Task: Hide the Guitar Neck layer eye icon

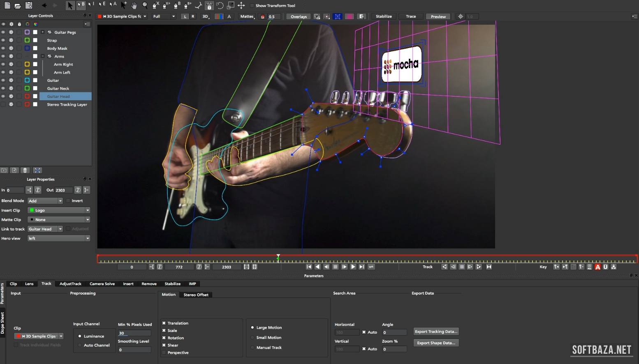Action: coord(3,88)
